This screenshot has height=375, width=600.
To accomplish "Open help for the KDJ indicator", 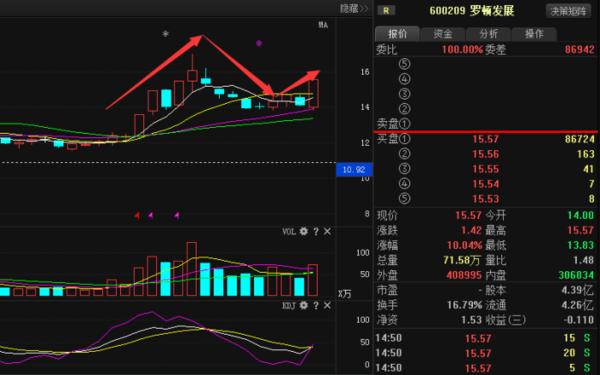I will tap(316, 305).
